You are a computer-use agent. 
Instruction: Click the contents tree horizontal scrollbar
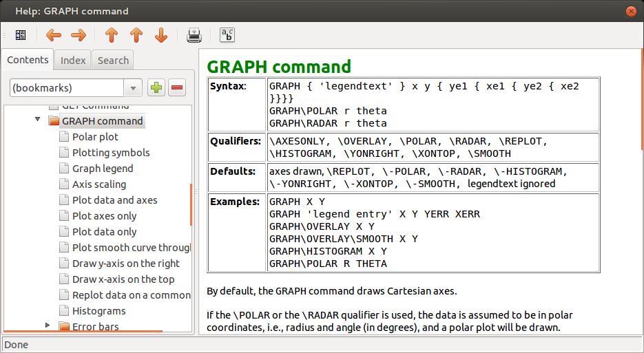pos(83,332)
